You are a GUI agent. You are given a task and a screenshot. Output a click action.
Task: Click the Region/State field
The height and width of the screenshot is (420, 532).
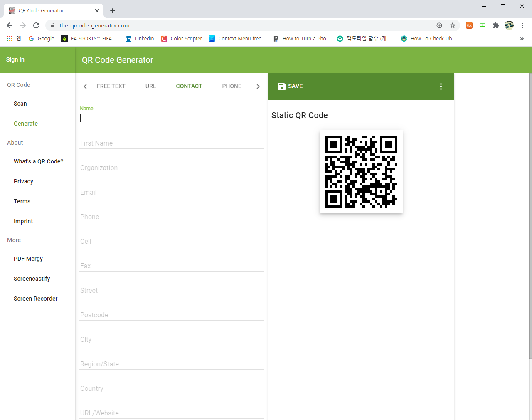coord(172,364)
